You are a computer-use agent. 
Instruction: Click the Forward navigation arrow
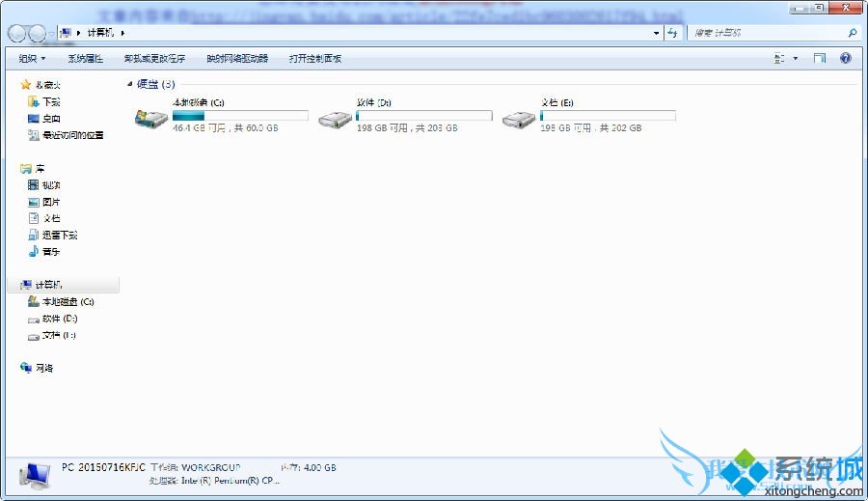point(37,34)
